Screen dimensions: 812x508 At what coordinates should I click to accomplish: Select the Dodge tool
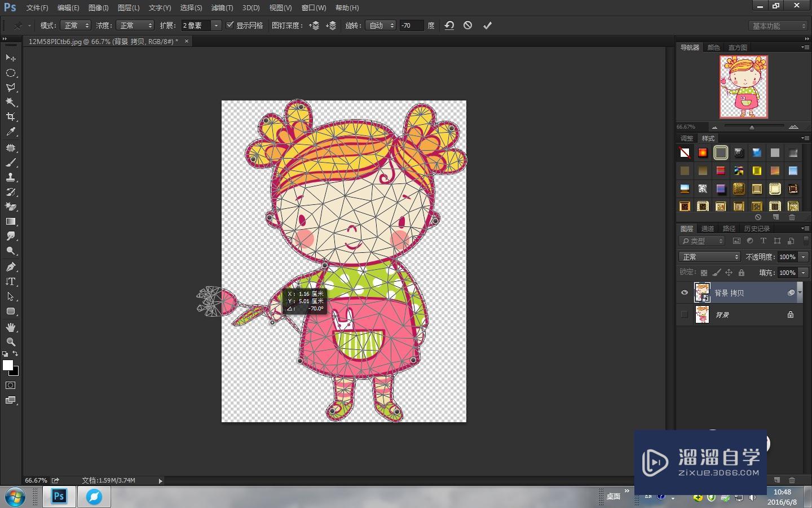pos(11,251)
